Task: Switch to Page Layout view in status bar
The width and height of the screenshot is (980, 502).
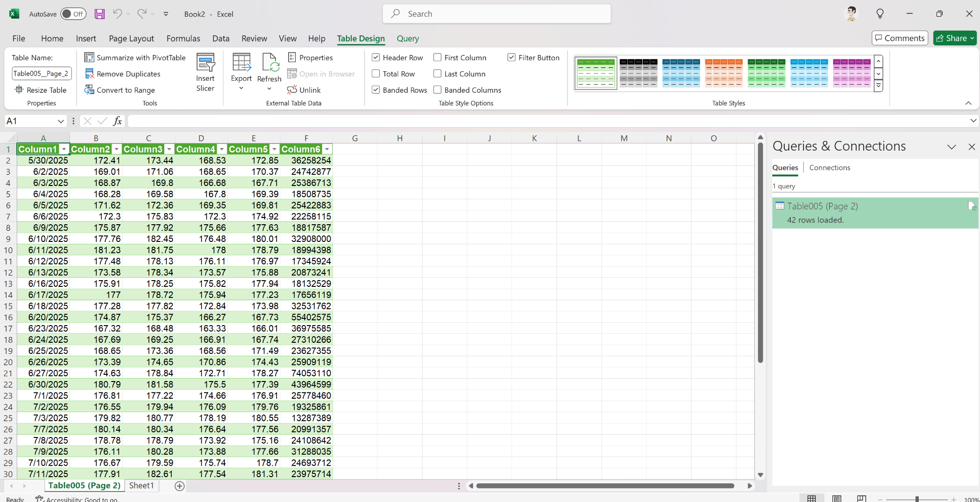Action: [836, 499]
